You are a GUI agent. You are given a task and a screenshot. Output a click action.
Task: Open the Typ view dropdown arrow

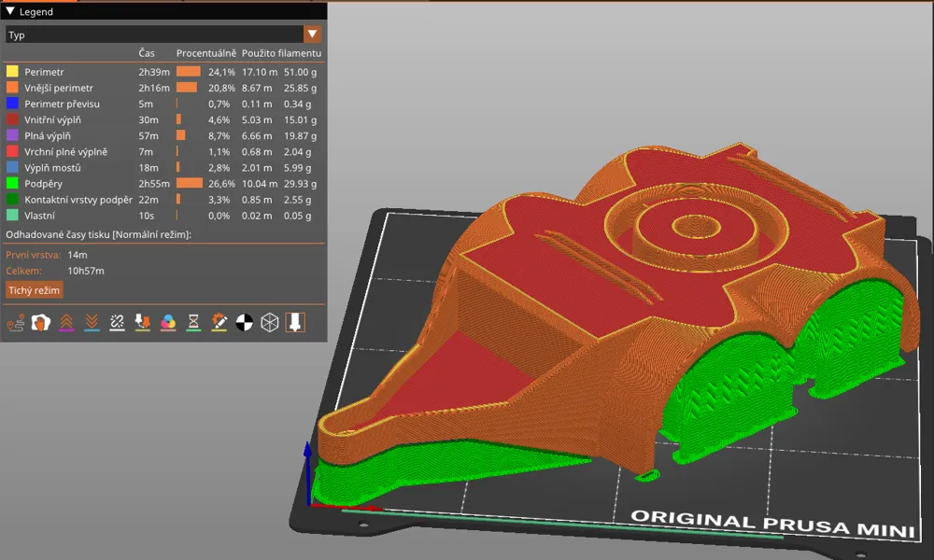coord(312,35)
